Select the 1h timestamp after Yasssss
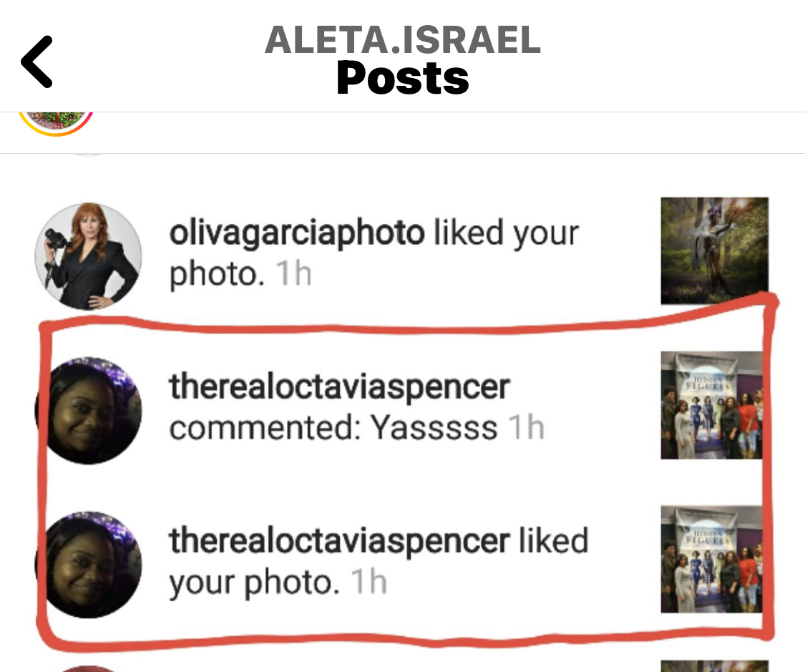 [526, 427]
